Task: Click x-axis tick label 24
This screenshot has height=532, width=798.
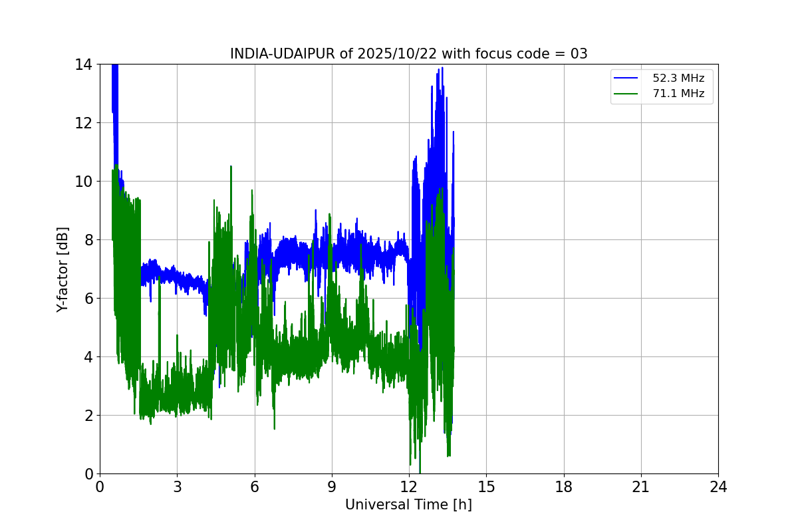Action: (718, 487)
